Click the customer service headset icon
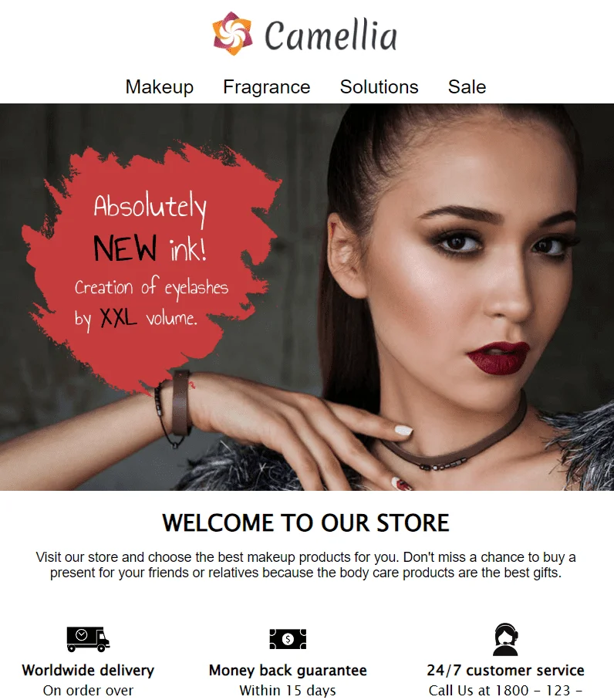 pyautogui.click(x=505, y=639)
